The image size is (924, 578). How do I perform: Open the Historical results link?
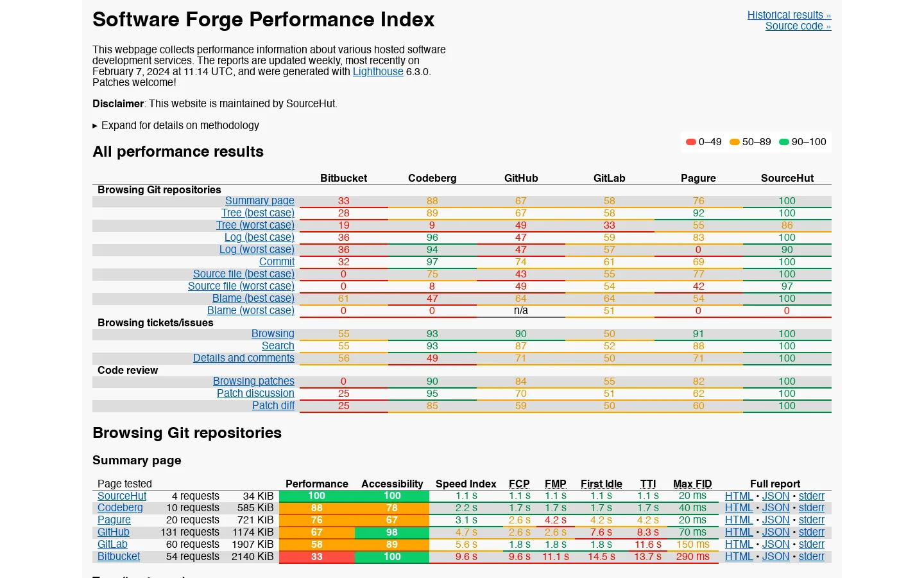pos(789,15)
